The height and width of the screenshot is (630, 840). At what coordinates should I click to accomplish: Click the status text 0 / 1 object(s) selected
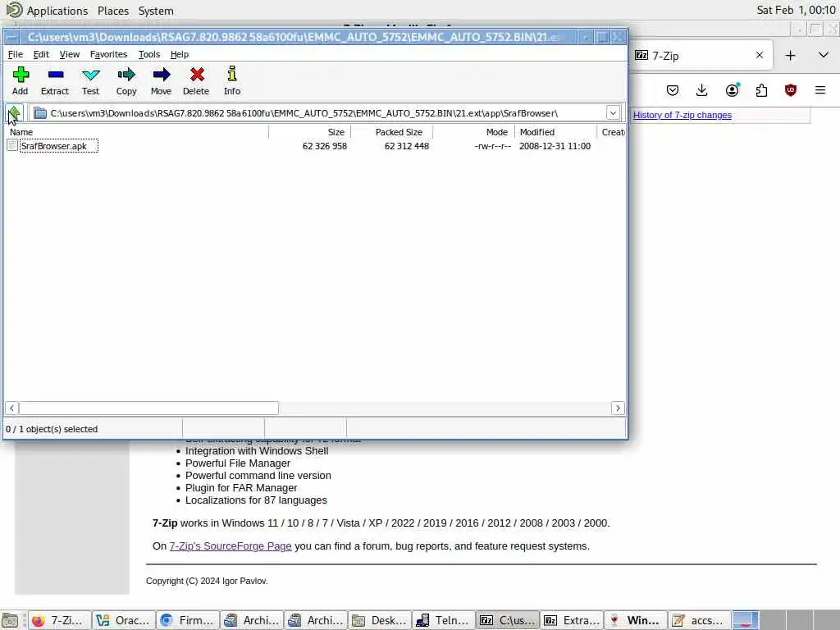(x=52, y=429)
